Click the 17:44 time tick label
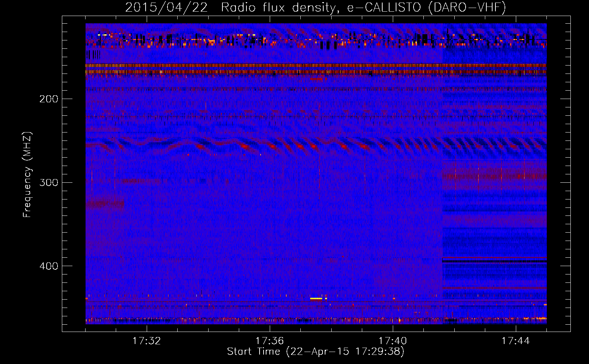Screen dimensions: 589x364 pyautogui.click(x=516, y=341)
